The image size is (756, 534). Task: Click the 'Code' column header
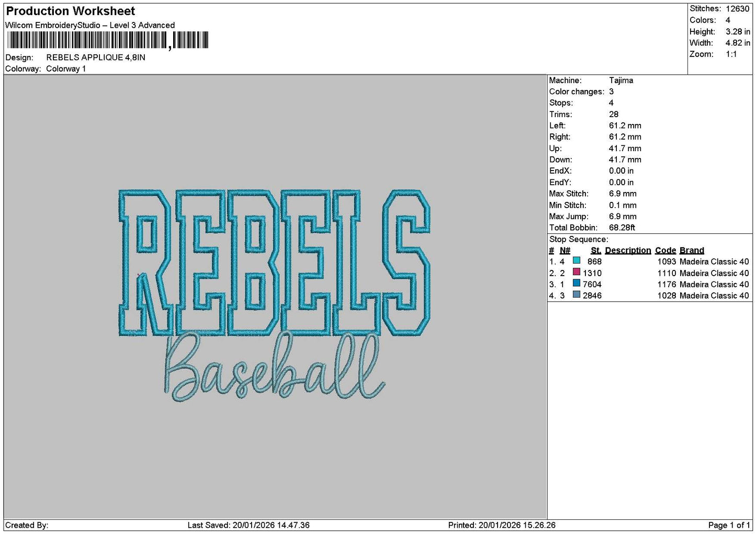(665, 251)
